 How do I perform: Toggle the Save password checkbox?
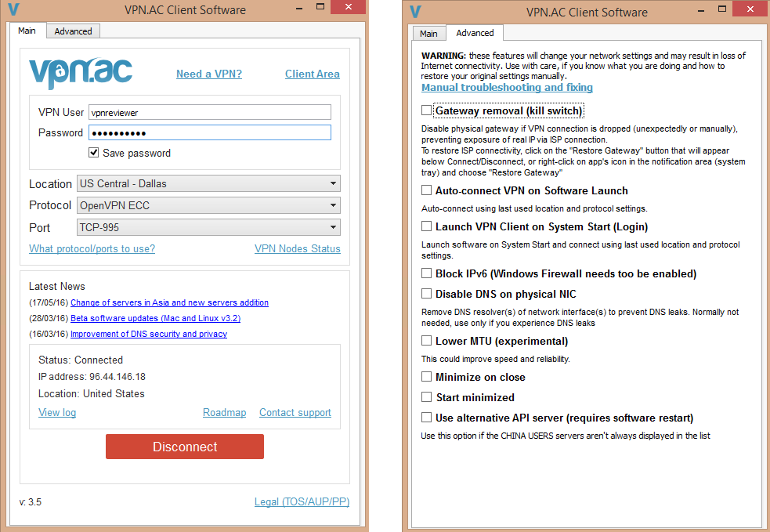tap(94, 153)
